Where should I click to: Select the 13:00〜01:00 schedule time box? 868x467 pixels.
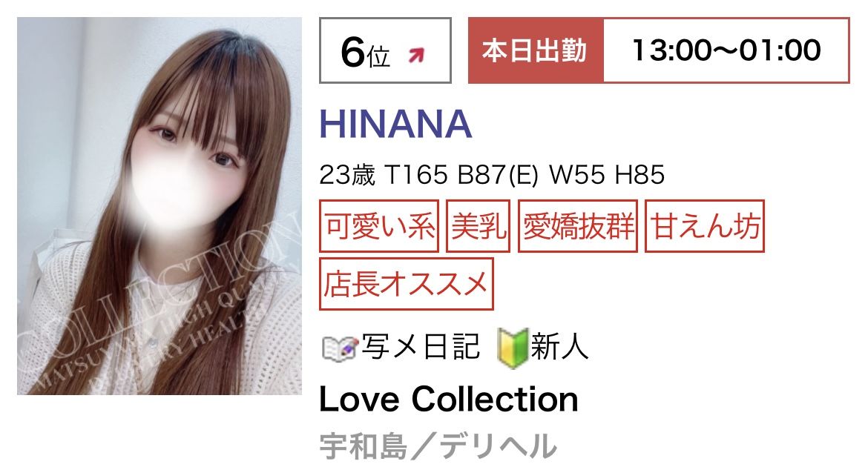(726, 50)
